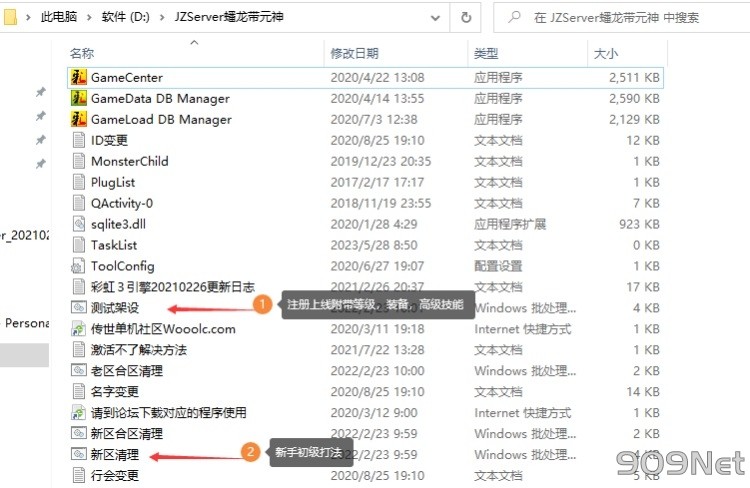The image size is (750, 488).
Task: Select the GameLoad DB Manager icon
Action: (79, 119)
